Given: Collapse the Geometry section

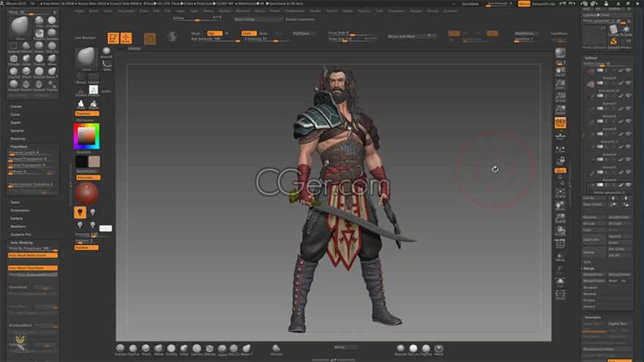Looking at the screenshot, I should coord(593,317).
